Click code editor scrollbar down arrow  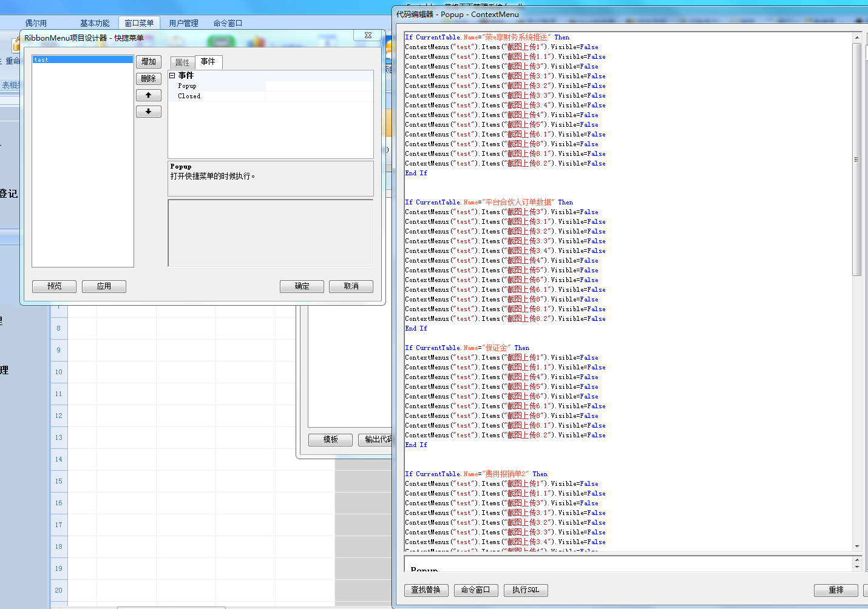(x=857, y=547)
